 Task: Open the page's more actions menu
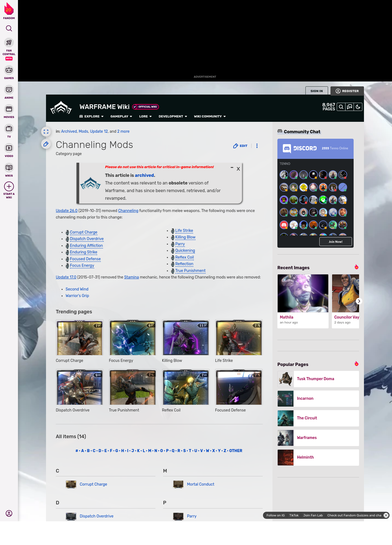(x=257, y=146)
